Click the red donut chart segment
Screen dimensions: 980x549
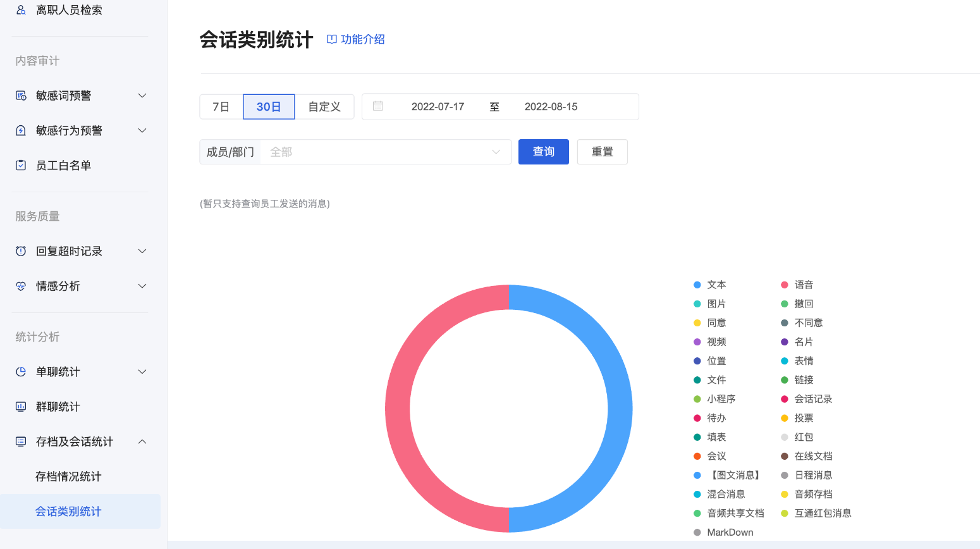(x=398, y=409)
